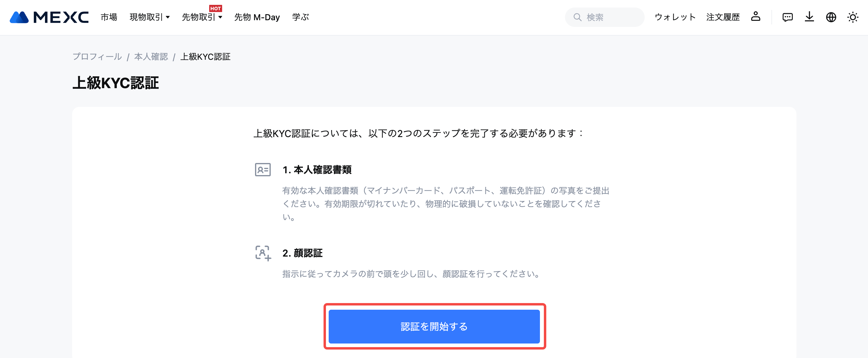Click the プロフィール breadcrumb
This screenshot has width=868, height=358.
coord(97,57)
